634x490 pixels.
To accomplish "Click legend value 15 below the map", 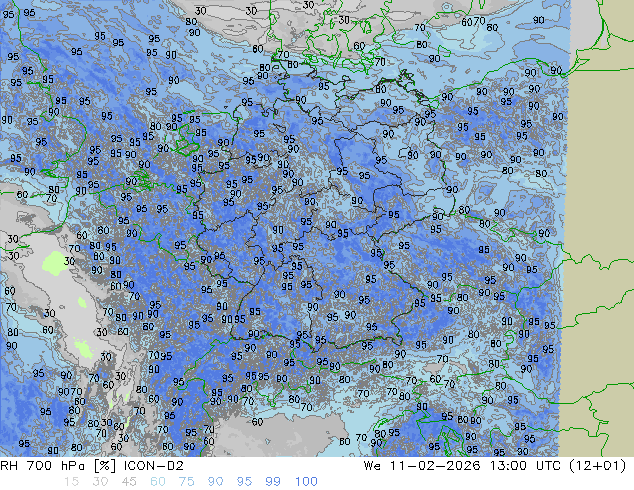I will (x=71, y=482).
